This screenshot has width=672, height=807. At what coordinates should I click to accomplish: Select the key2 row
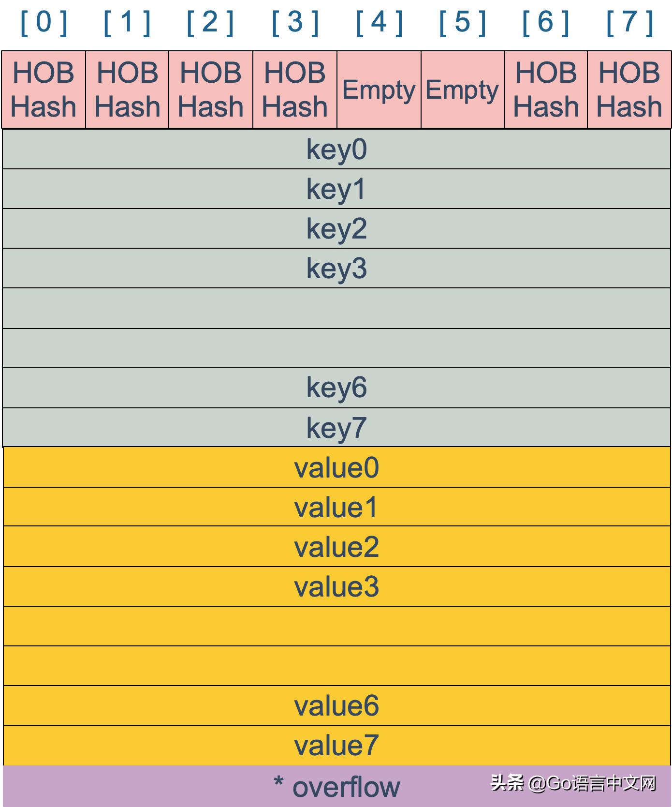(336, 228)
